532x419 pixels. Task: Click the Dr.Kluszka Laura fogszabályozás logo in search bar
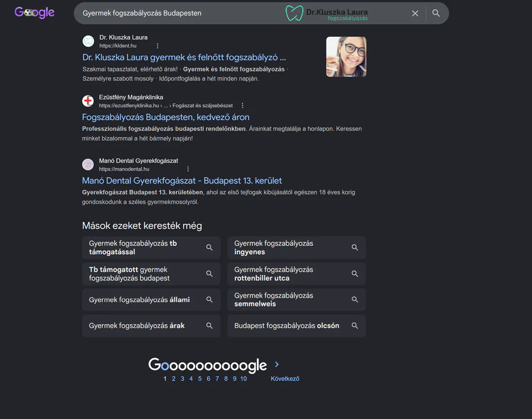point(327,13)
